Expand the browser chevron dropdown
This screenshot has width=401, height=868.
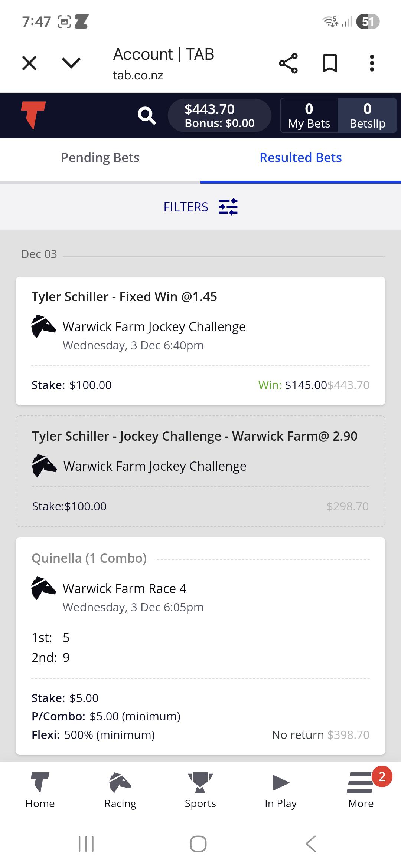point(71,63)
